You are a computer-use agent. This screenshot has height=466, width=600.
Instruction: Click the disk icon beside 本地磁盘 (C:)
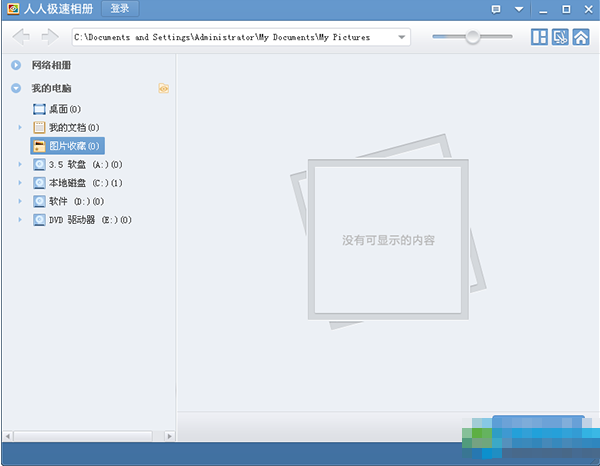coord(39,183)
